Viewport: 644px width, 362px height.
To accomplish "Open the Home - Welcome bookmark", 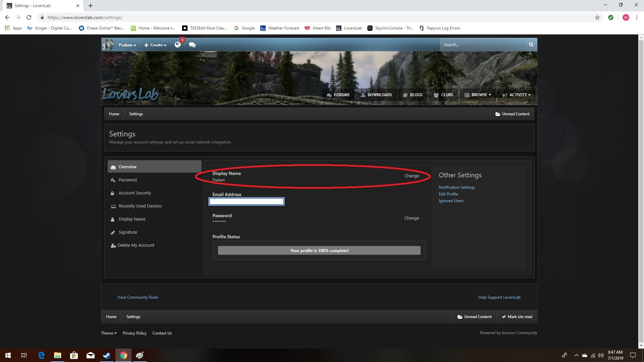I will tap(153, 28).
